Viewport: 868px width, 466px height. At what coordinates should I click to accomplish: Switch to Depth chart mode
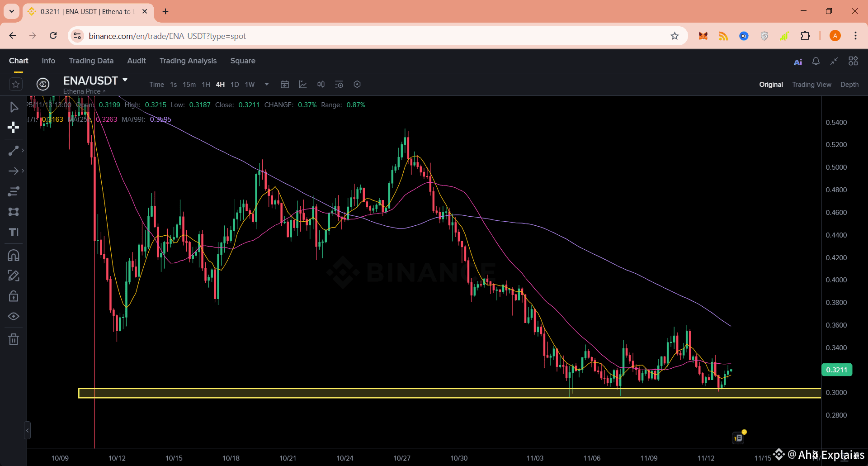coord(849,85)
